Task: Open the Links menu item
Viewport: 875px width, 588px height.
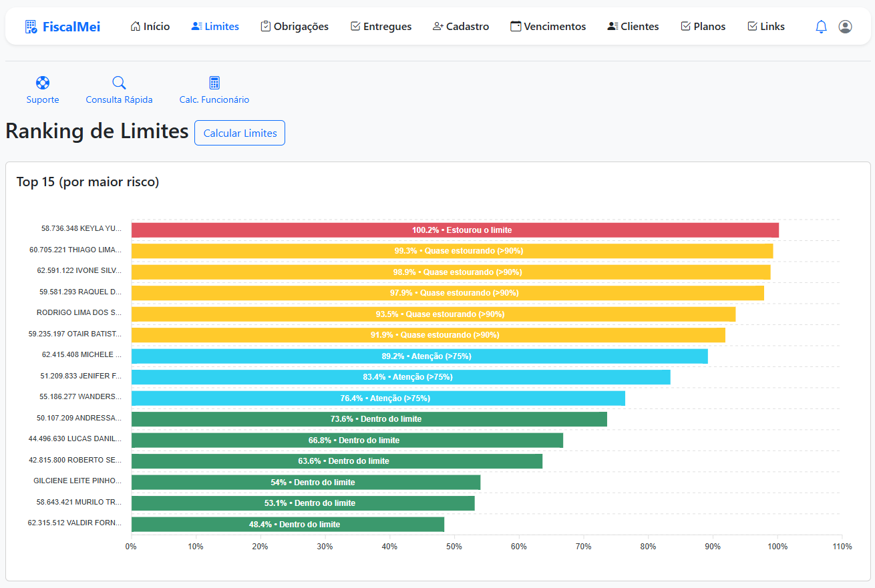Action: [765, 27]
